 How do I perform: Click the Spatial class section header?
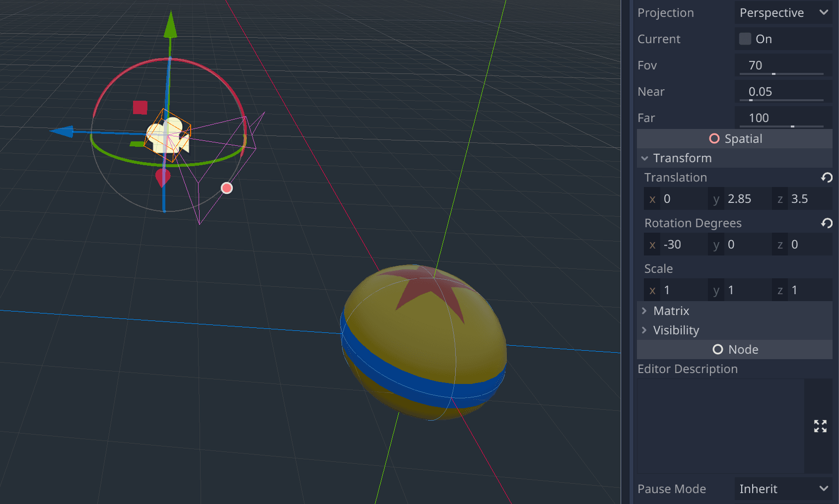point(735,139)
